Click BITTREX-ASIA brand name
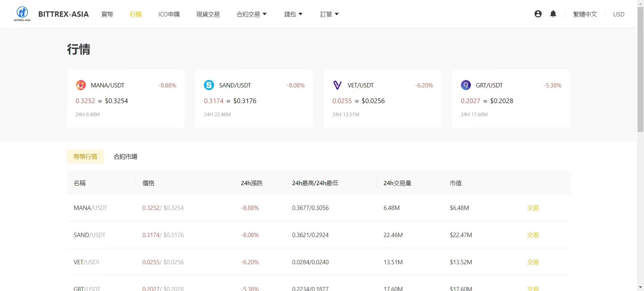 tap(63, 14)
